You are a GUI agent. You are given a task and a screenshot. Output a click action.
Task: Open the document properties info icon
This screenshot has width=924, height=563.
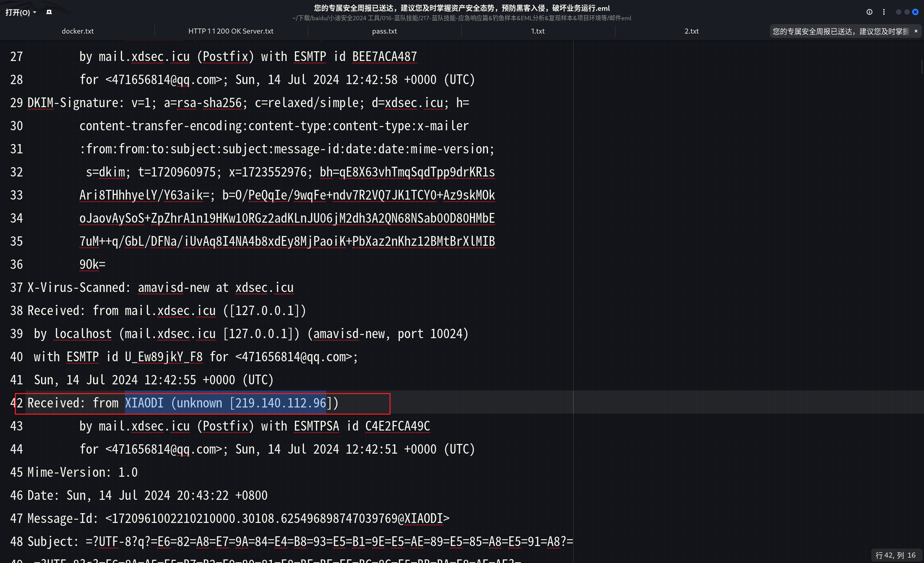click(x=869, y=12)
